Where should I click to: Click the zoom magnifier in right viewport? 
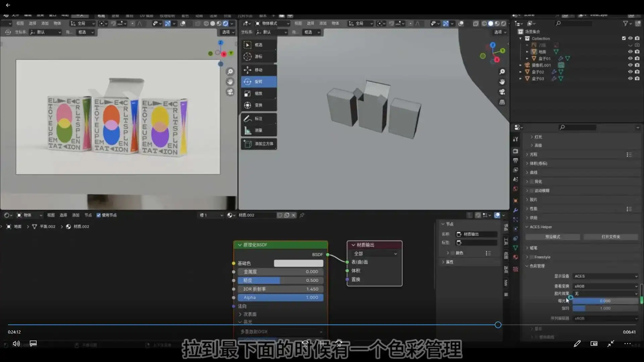pyautogui.click(x=502, y=72)
